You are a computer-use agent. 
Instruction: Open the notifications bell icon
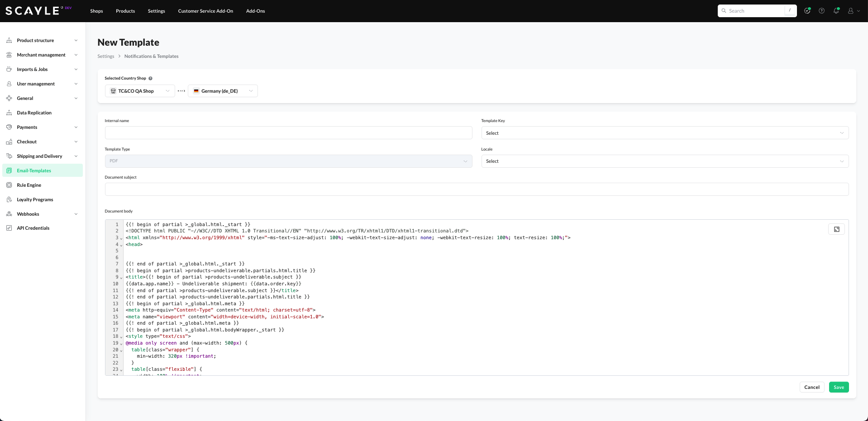pos(836,11)
